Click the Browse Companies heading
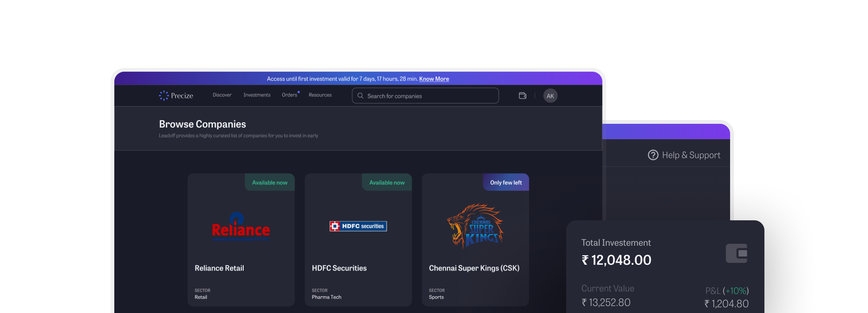 point(202,124)
